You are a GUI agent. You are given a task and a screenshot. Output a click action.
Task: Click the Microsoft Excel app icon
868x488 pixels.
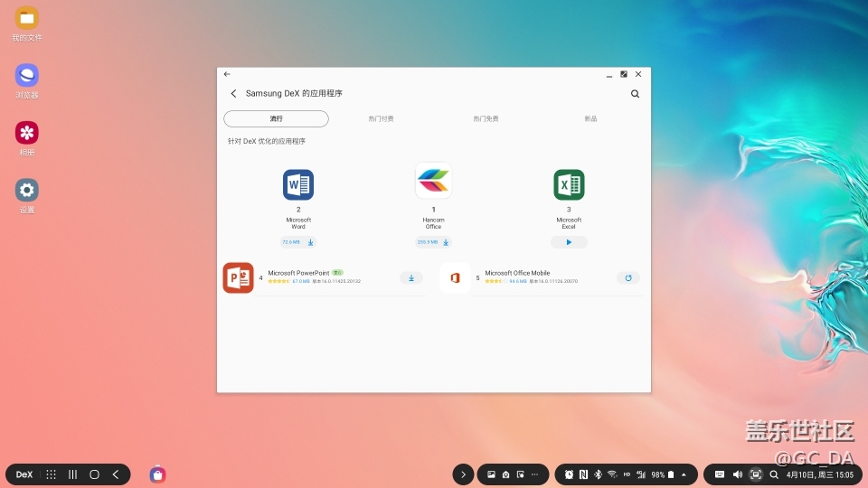[x=569, y=184]
